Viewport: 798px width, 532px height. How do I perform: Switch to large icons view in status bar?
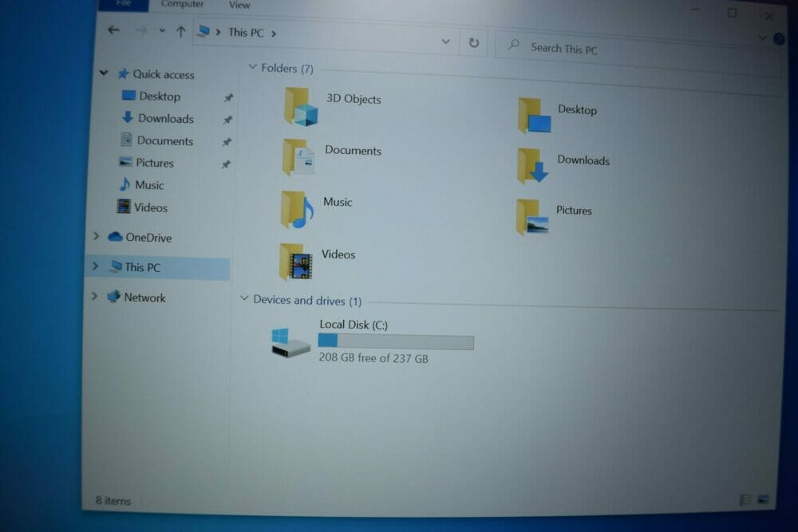763,499
